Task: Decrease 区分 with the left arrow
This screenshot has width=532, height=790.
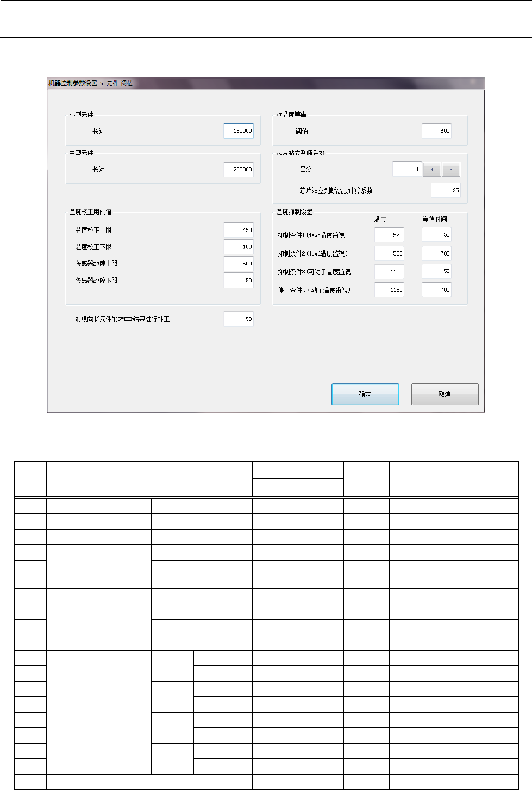Action: 432,169
